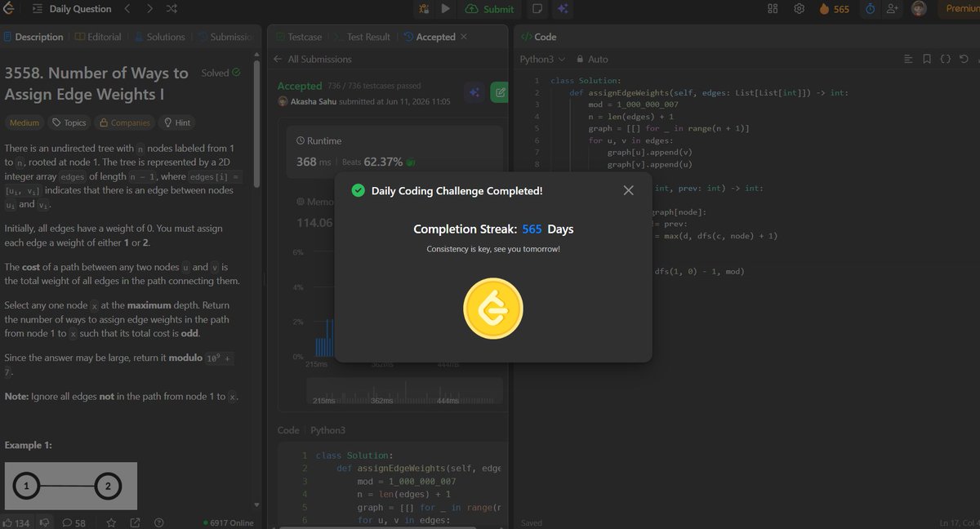Open the layout grid icon
Screen dimensions: 980x529
click(x=773, y=9)
